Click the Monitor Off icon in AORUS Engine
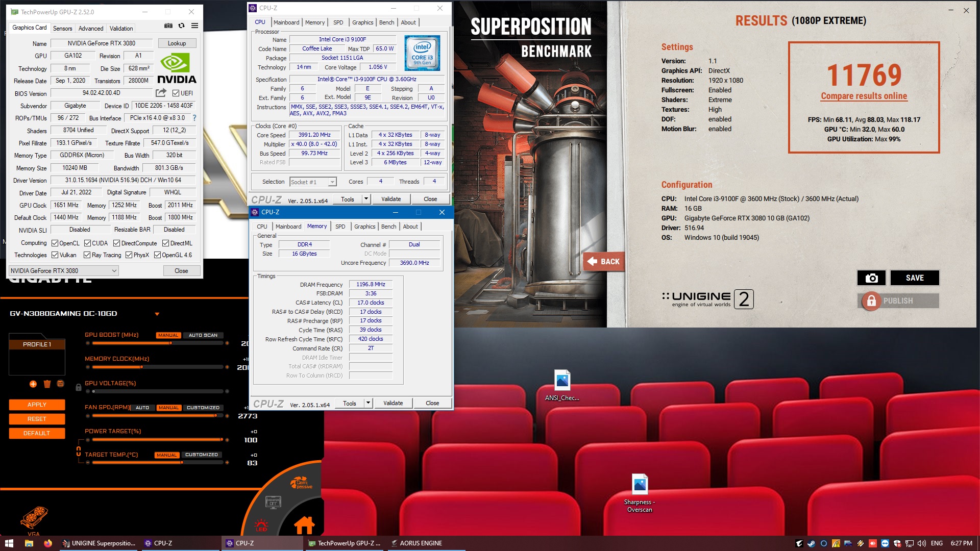Screen dimensions: 980x551 tap(273, 502)
